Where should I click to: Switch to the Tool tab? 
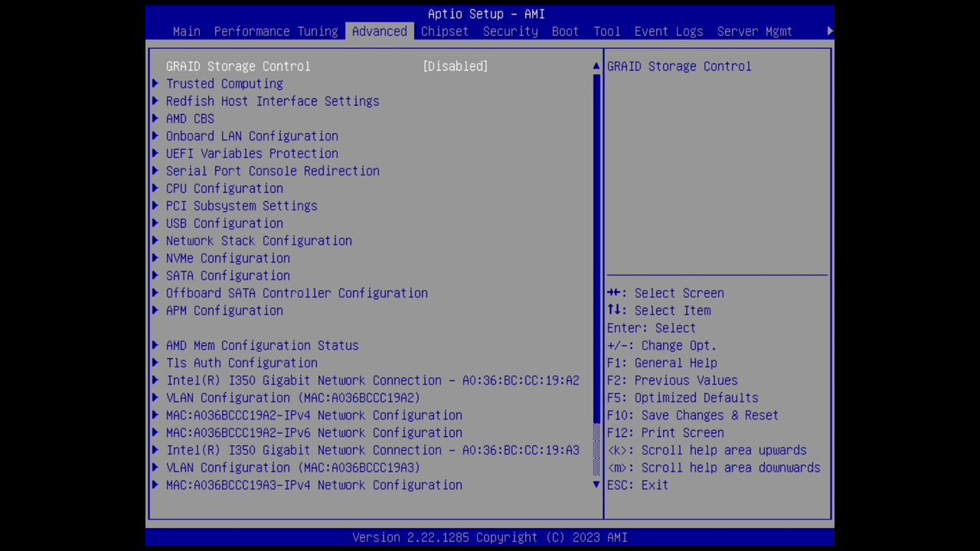(606, 31)
